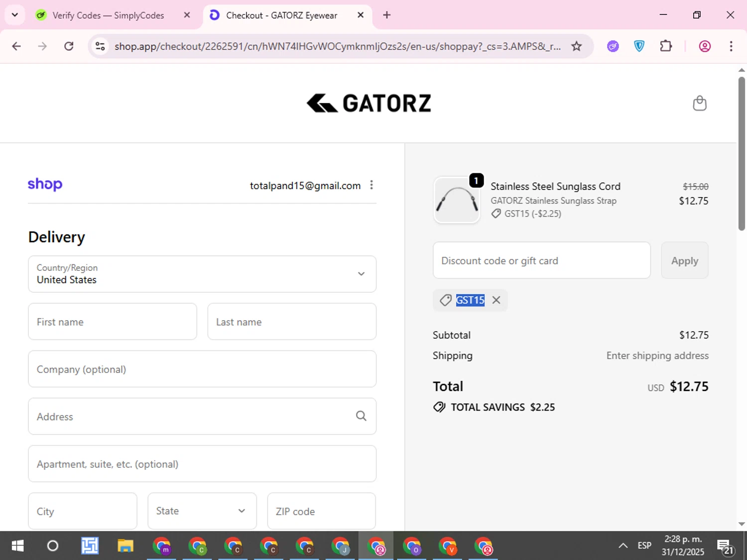Open the Chrome profile icon
The height and width of the screenshot is (560, 747).
pos(705,46)
